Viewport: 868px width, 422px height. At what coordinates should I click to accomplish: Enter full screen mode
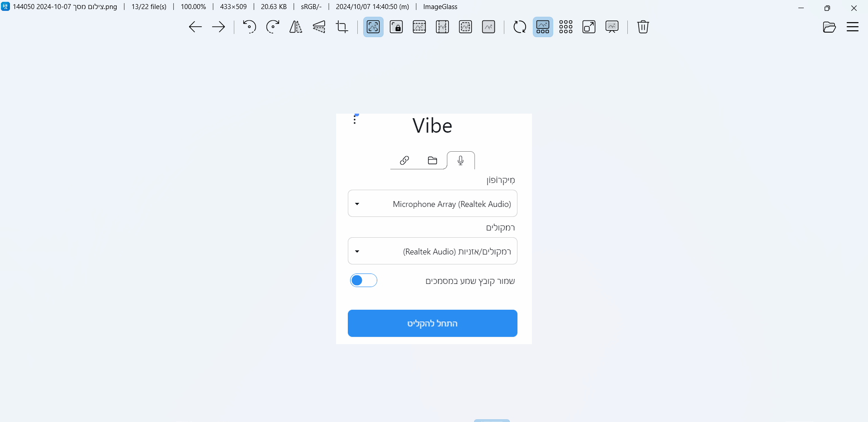[x=589, y=27]
